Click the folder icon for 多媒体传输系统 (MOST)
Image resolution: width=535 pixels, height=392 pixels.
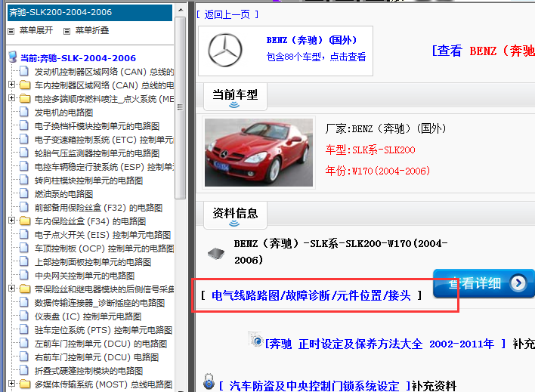pos(25,384)
